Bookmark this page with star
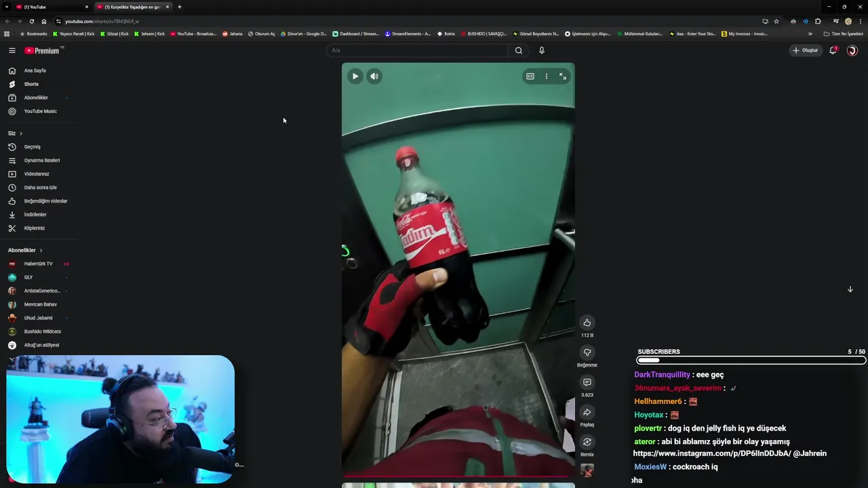868x488 pixels. (776, 21)
